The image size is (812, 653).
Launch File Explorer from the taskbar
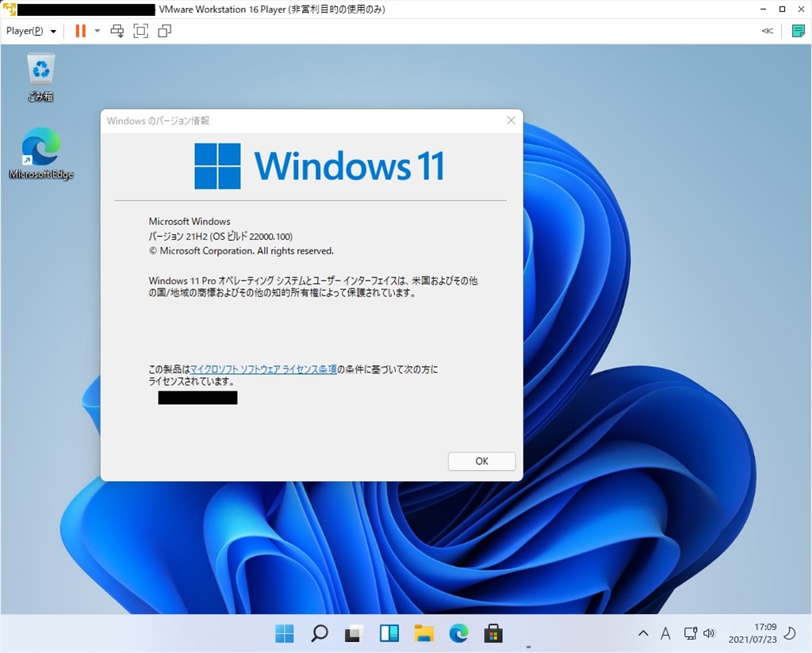423,633
